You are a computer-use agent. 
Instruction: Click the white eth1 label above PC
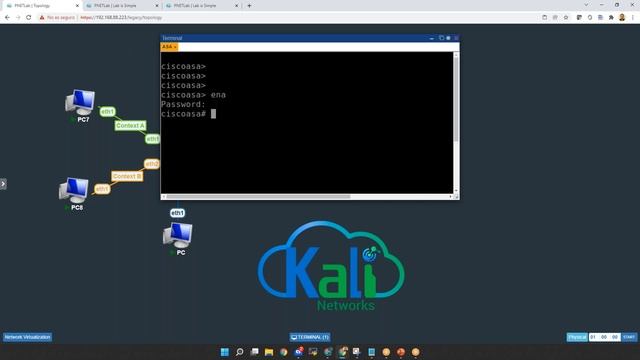(177, 213)
